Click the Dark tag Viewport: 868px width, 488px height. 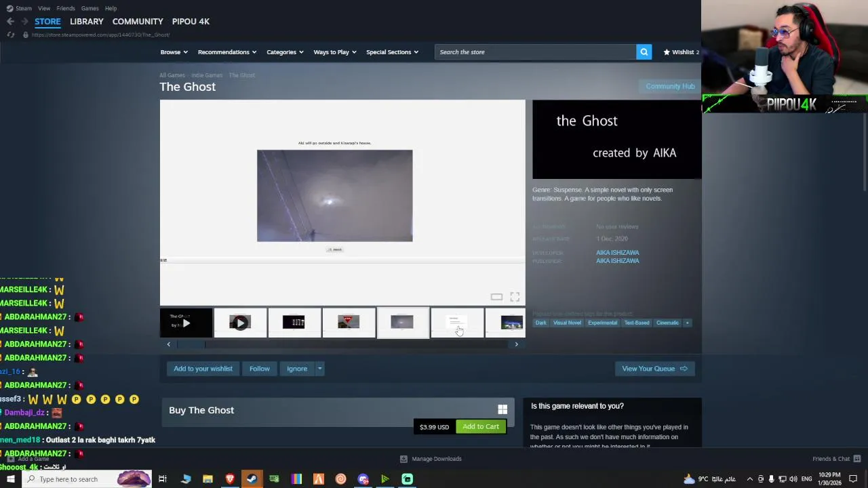[540, 323]
